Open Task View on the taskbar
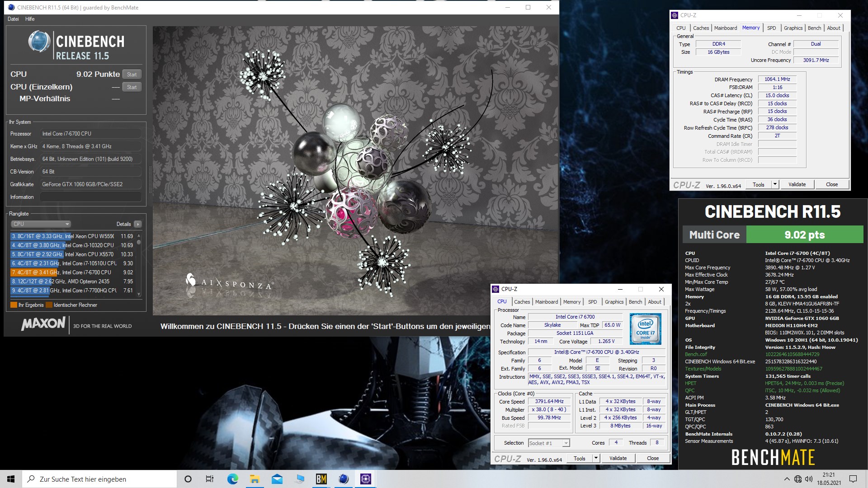This screenshot has height=488, width=868. coord(210,479)
